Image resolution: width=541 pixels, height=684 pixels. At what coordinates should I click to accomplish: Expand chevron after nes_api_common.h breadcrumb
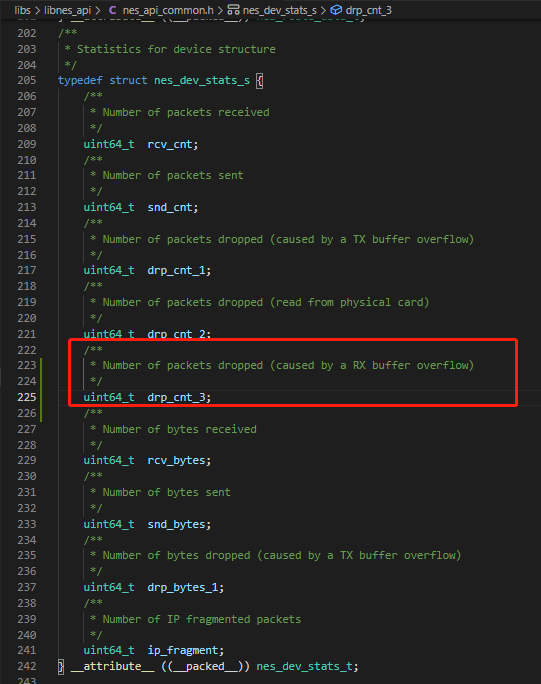click(220, 10)
